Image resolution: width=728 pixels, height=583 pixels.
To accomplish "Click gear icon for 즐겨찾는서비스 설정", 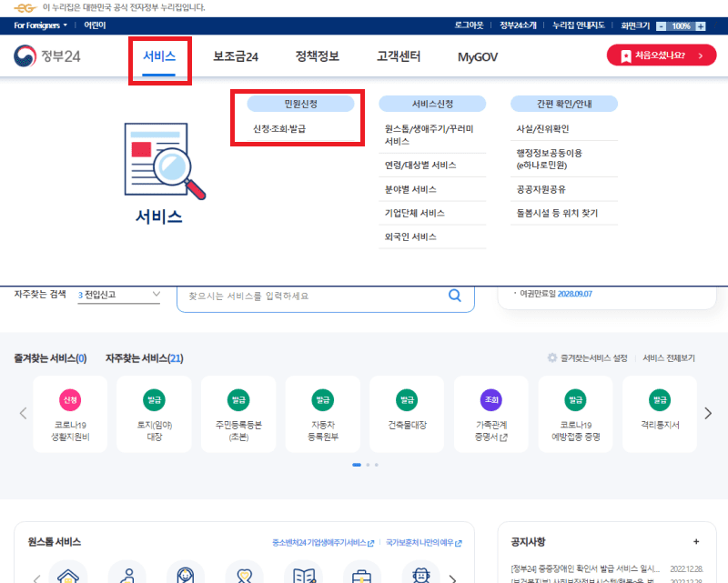I will click(552, 357).
